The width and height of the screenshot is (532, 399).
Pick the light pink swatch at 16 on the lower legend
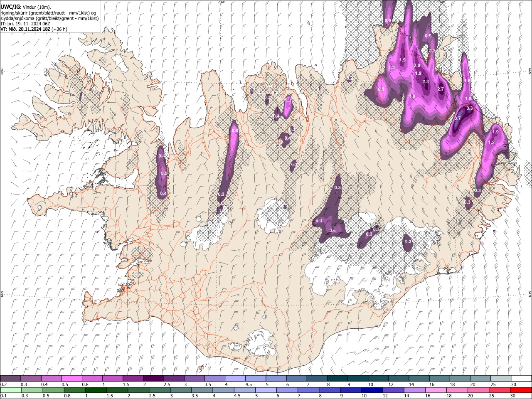(x=436, y=390)
